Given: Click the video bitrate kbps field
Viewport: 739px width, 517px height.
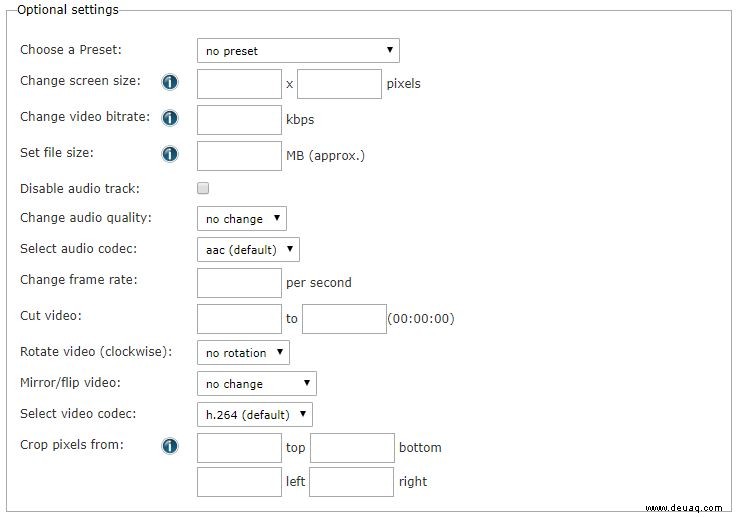Looking at the screenshot, I should tap(239, 120).
